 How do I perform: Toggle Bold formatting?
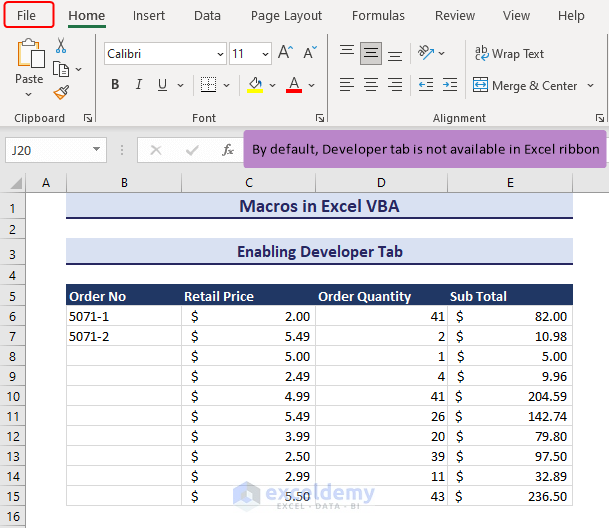[x=115, y=85]
